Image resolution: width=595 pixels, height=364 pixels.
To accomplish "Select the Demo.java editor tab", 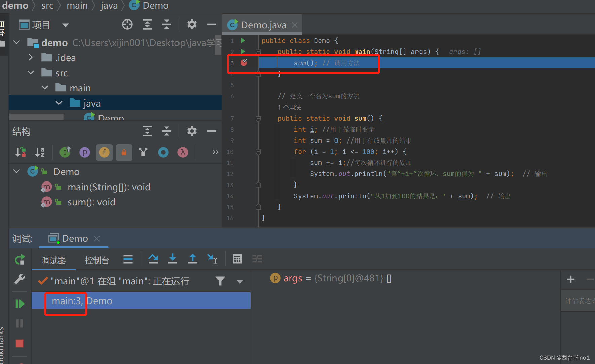I will (x=263, y=25).
